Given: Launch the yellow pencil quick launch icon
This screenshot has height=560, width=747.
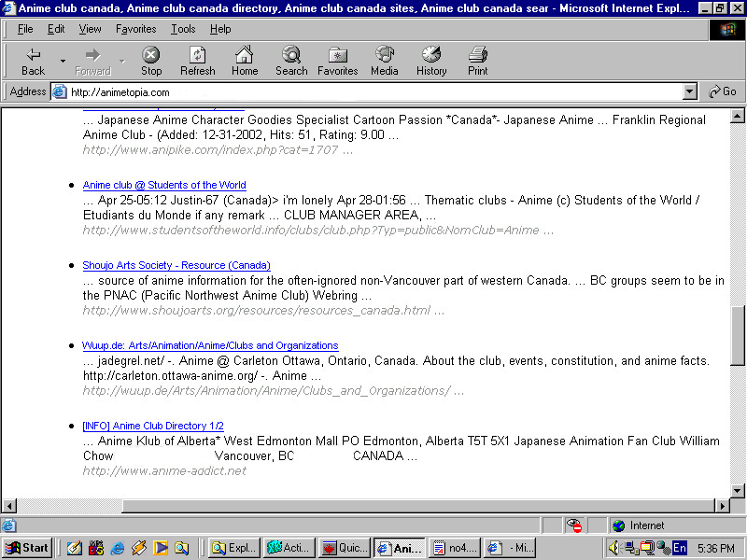Looking at the screenshot, I should (x=138, y=548).
